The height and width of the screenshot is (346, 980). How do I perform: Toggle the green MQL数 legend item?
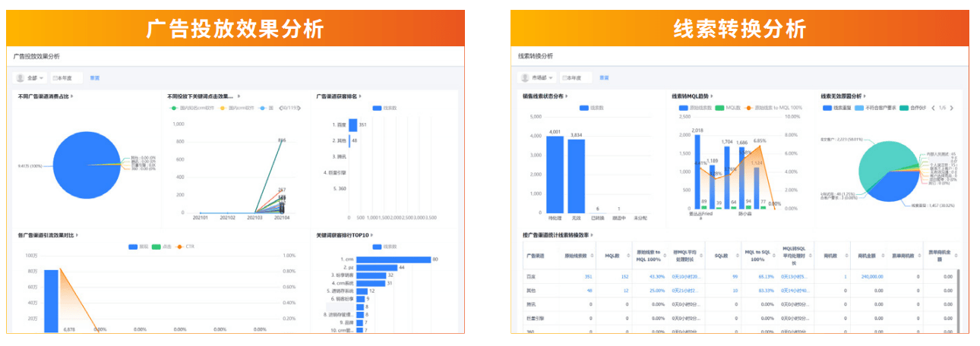point(729,109)
